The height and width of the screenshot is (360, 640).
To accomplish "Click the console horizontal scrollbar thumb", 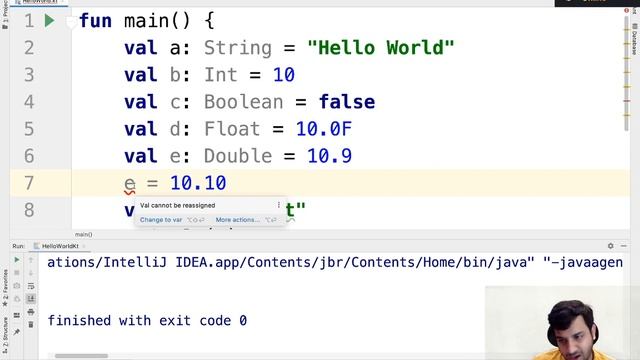I will click(81, 356).
